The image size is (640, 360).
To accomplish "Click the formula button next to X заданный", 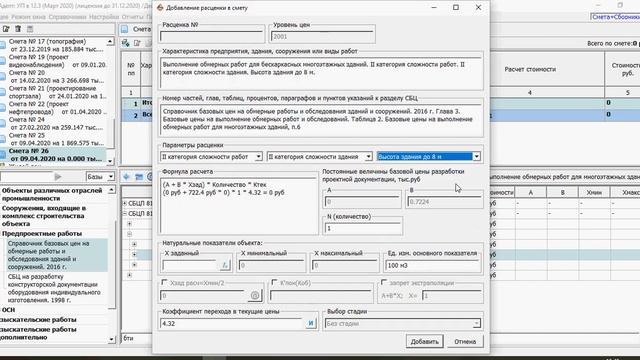I will [x=225, y=265].
